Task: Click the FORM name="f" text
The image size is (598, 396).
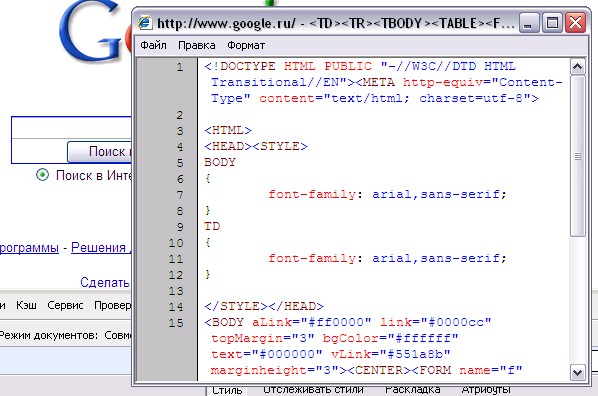Action: (x=471, y=370)
